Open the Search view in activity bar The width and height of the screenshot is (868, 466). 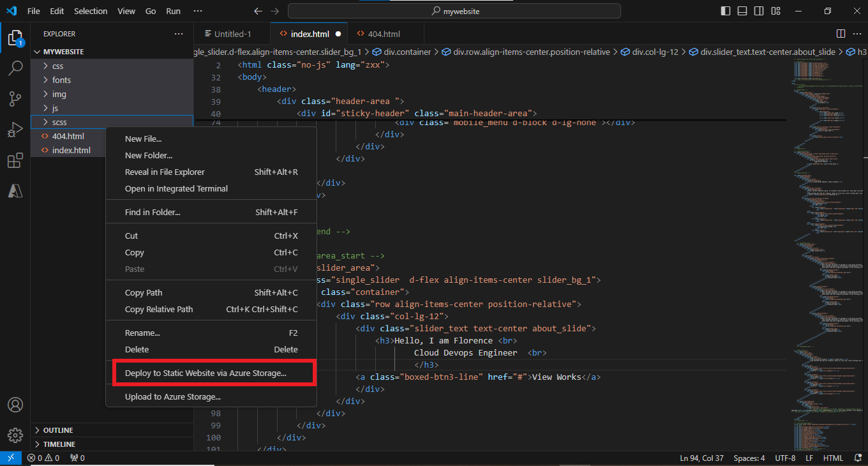click(x=15, y=69)
